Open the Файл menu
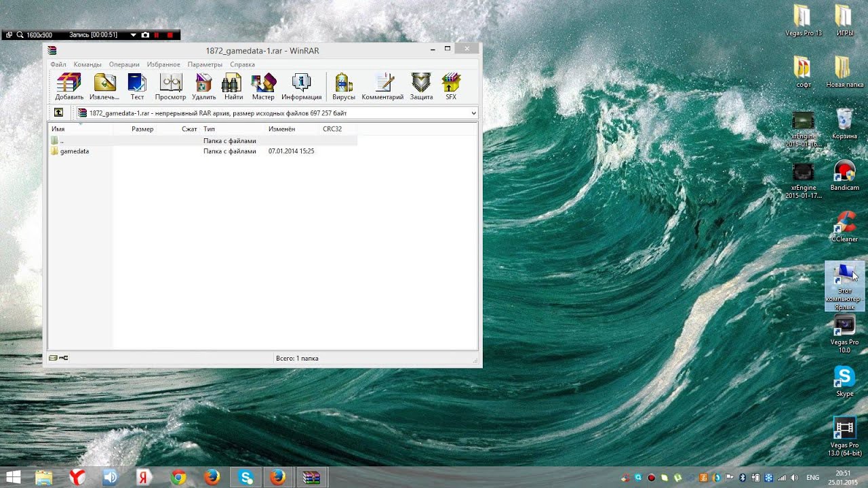Image resolution: width=868 pixels, height=488 pixels. pos(58,64)
